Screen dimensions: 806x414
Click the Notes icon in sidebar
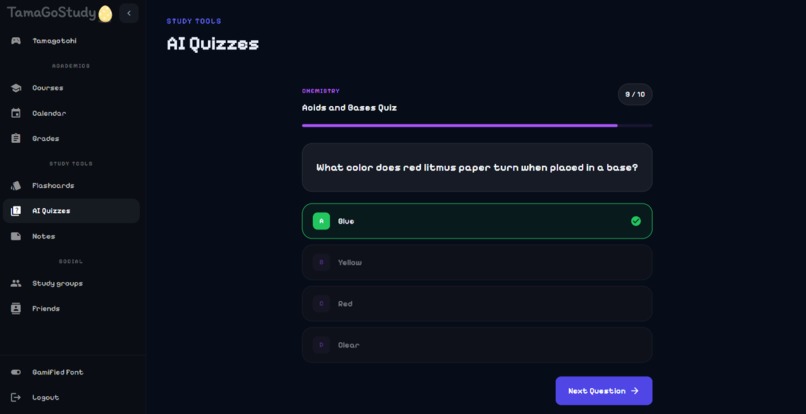[16, 237]
